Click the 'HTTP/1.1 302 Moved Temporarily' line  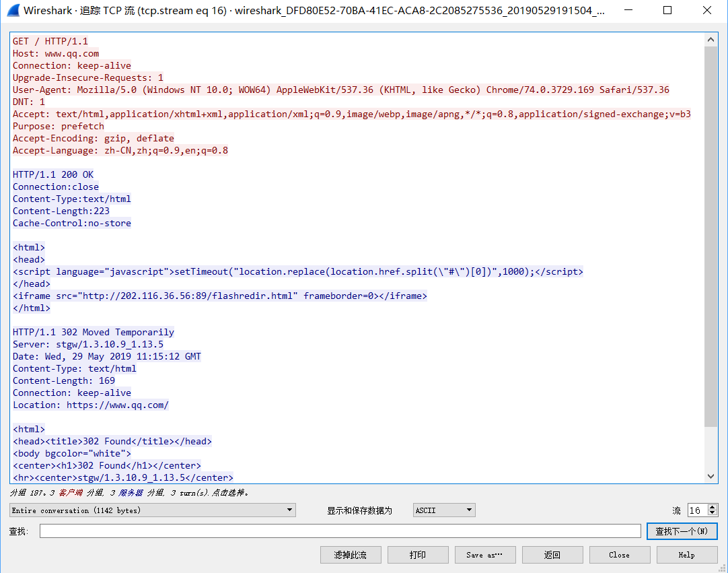coord(94,332)
